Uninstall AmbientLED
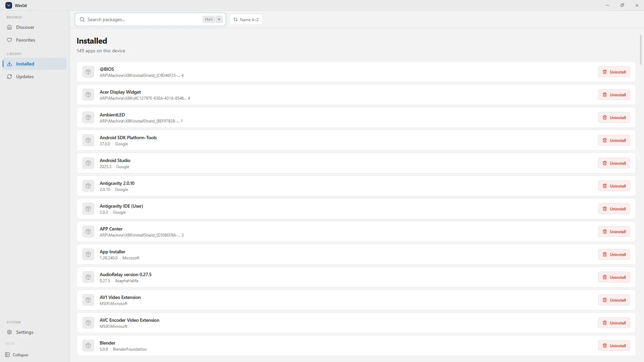Screen dimensions: 644x362 (x=614, y=117)
